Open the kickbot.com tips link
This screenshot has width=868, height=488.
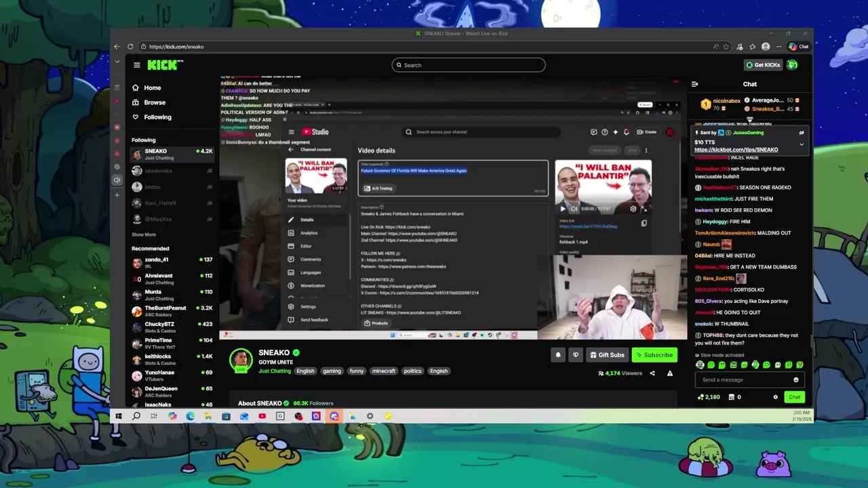736,150
